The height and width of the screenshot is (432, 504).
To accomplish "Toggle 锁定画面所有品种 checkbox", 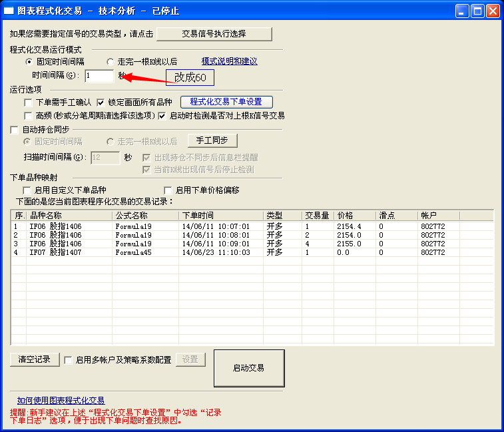I will pyautogui.click(x=101, y=103).
